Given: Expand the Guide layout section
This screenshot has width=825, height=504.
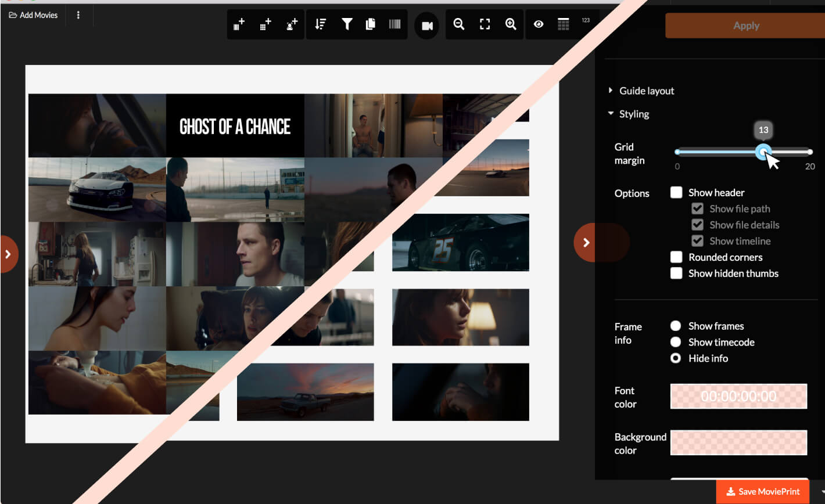Looking at the screenshot, I should (641, 91).
